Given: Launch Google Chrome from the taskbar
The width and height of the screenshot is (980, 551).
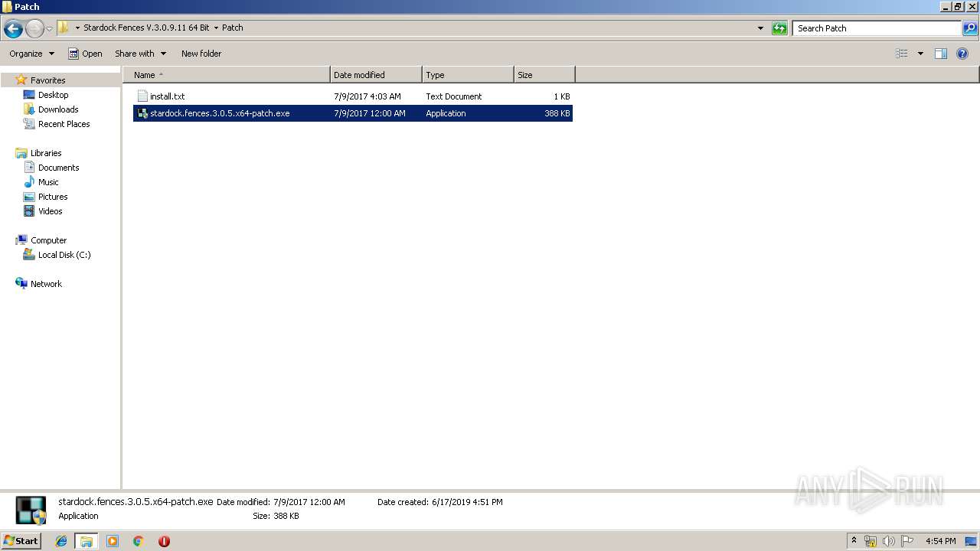Looking at the screenshot, I should 139,541.
